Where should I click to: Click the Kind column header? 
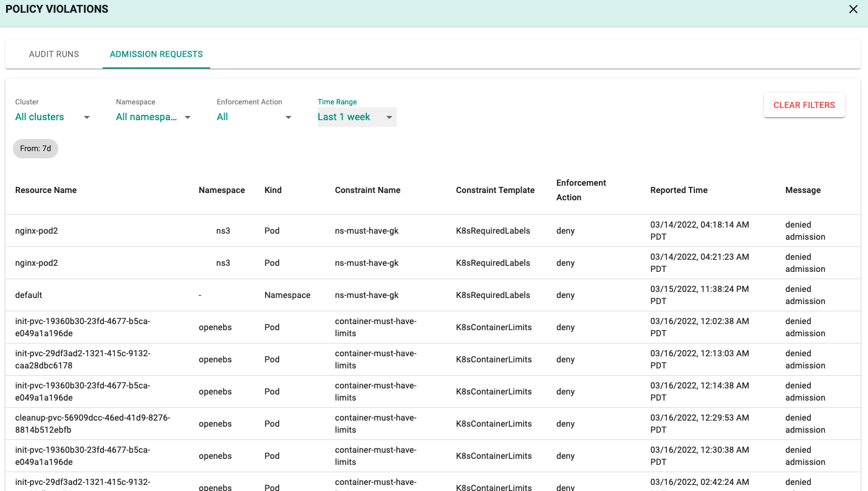[x=273, y=190]
